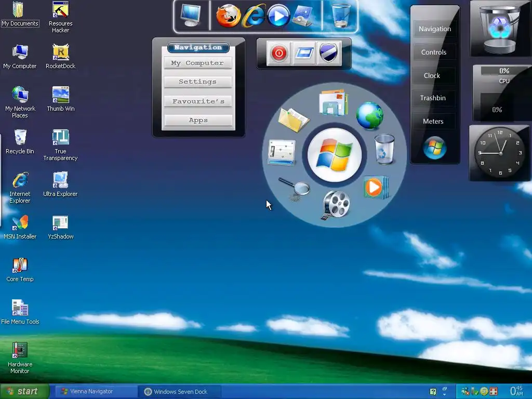Switch to Windows Seven Dock taskbar item
This screenshot has height=399, width=532.
(180, 392)
